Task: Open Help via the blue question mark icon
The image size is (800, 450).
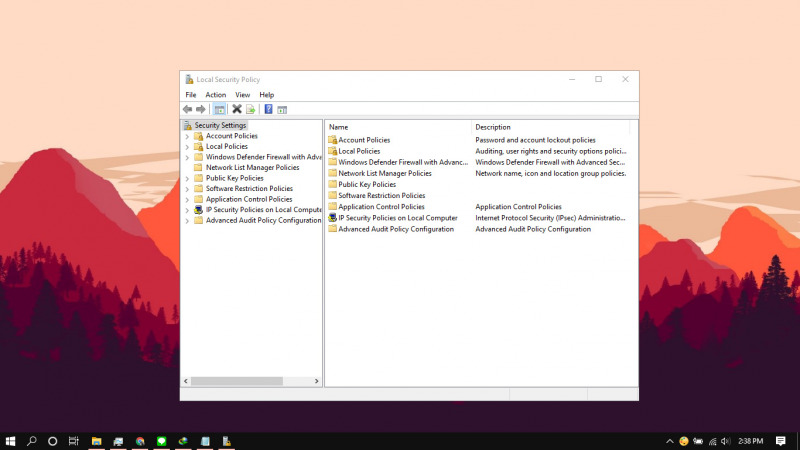Action: click(268, 109)
